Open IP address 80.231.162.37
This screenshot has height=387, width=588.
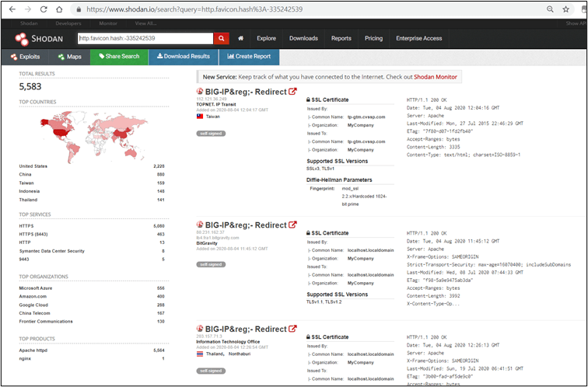pos(210,232)
